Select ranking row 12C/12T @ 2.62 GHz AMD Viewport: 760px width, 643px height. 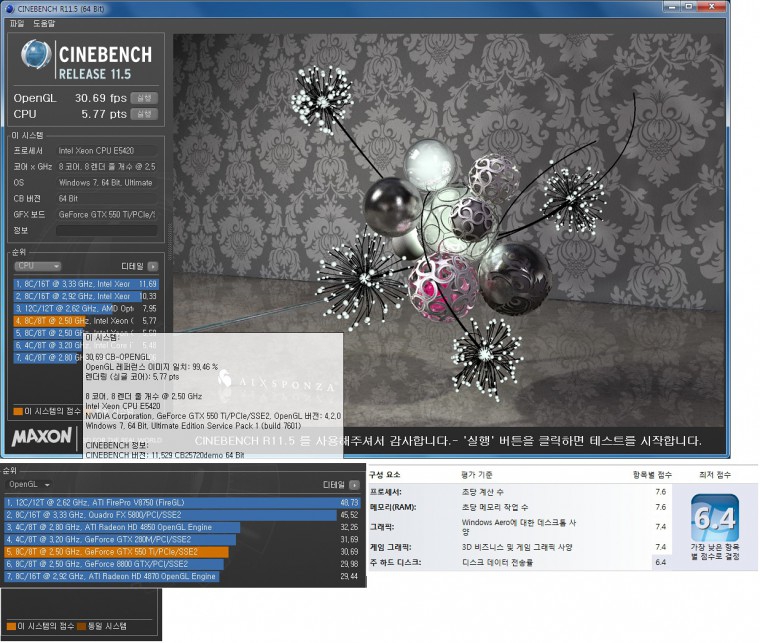coord(86,308)
